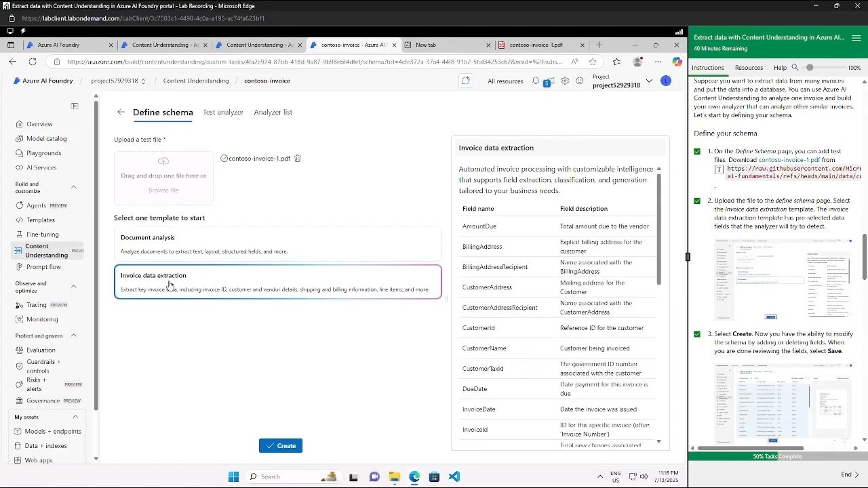Screen dimensions: 868x488
Task: Add page to favorites with star icon
Action: tap(592, 62)
